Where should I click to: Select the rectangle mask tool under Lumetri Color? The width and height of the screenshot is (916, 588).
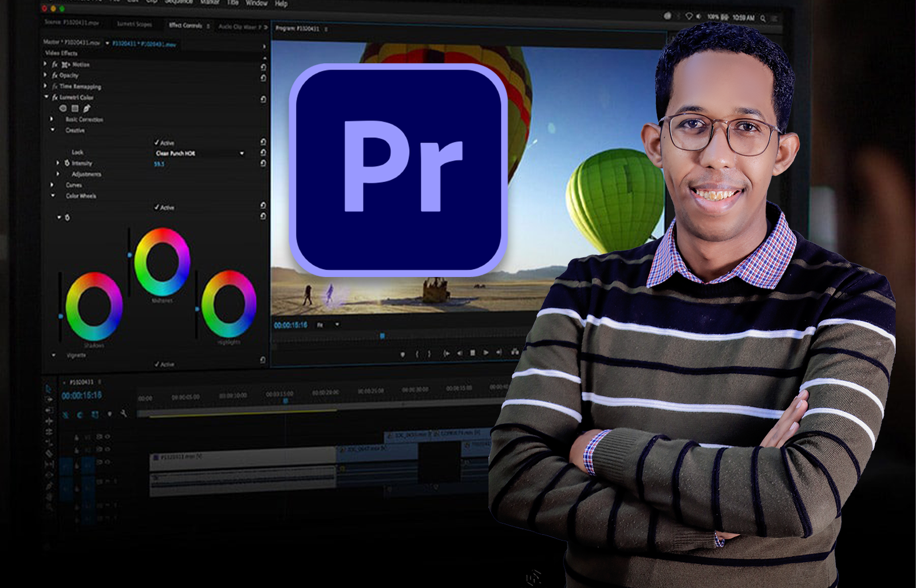75,108
